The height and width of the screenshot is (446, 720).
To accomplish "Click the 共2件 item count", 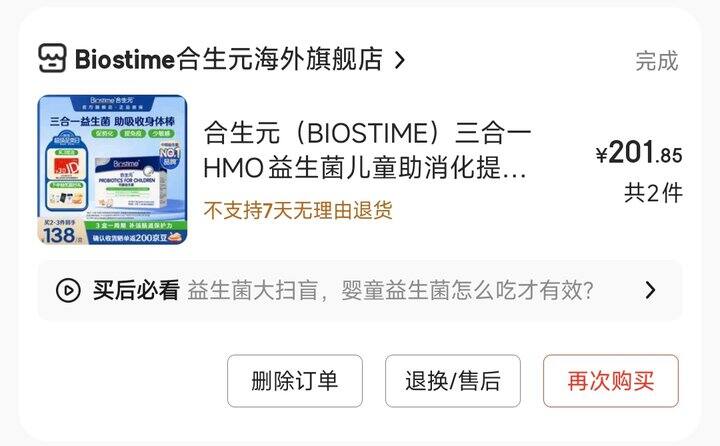I will pos(653,193).
